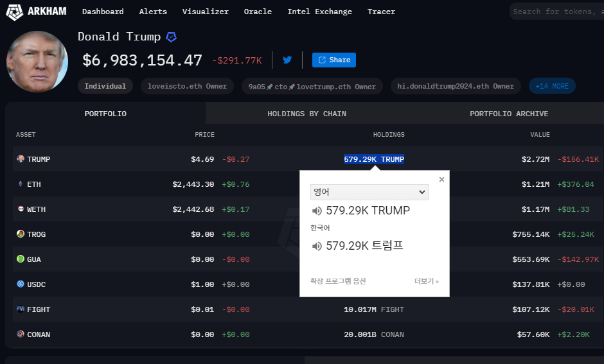604x364 pixels.
Task: Open the Twitter bird icon link
Action: (287, 60)
